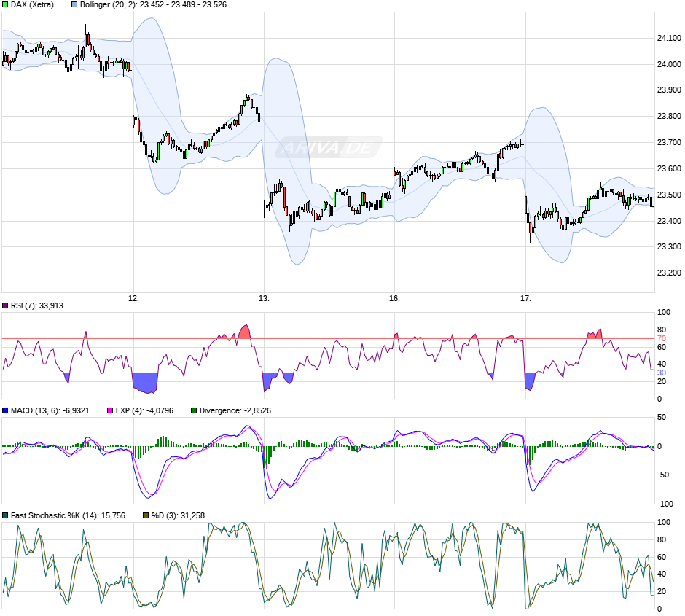
Task: Click the MACD axis 50 label
Action: point(662,417)
